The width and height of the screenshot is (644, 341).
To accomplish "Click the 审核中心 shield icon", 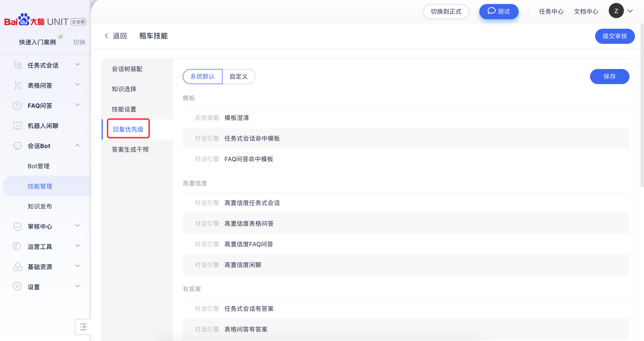I will coord(18,226).
